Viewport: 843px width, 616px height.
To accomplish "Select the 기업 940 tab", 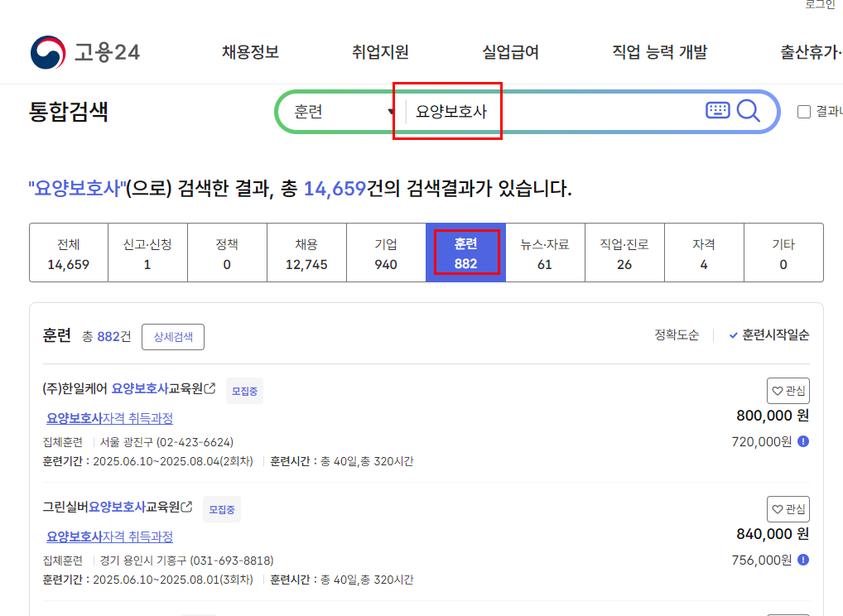I will pos(386,253).
